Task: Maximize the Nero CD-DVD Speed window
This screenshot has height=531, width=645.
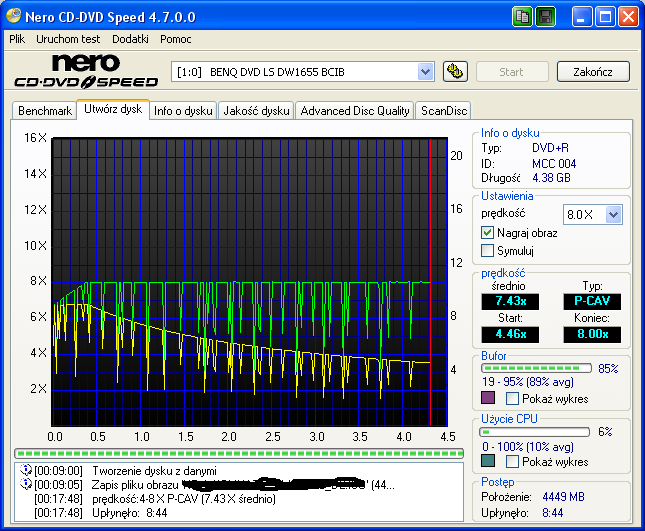Action: (x=605, y=17)
